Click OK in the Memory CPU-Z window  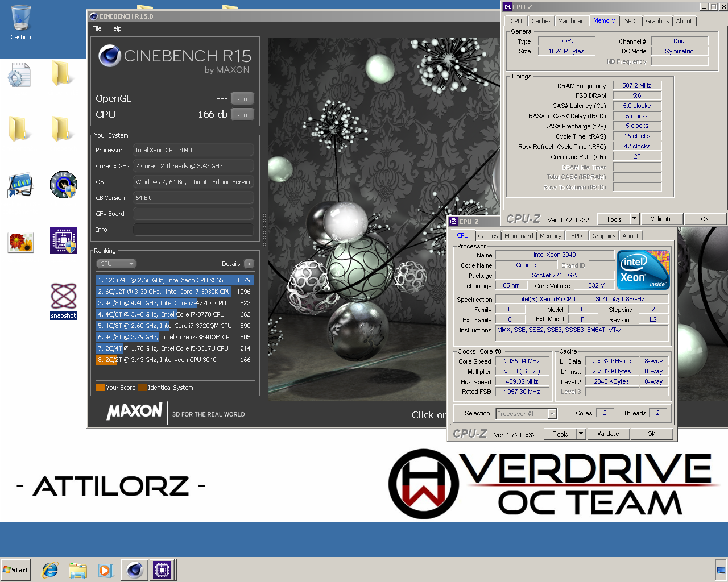[x=705, y=219]
